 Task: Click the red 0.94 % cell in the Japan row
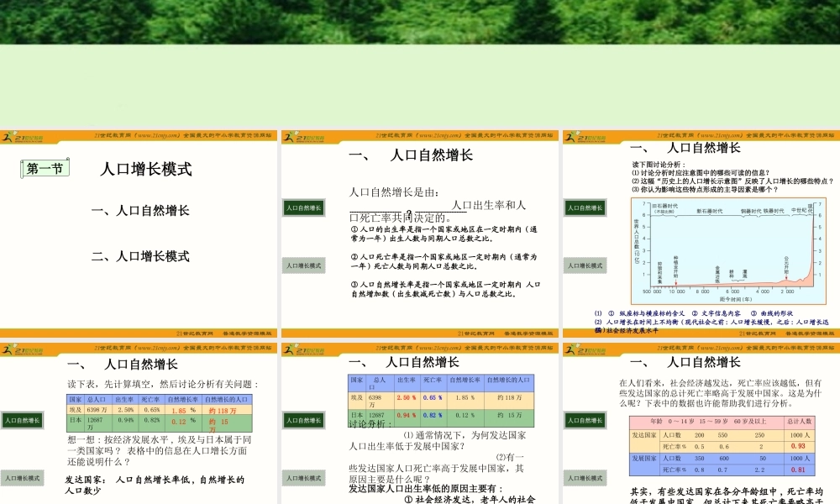[x=407, y=416]
